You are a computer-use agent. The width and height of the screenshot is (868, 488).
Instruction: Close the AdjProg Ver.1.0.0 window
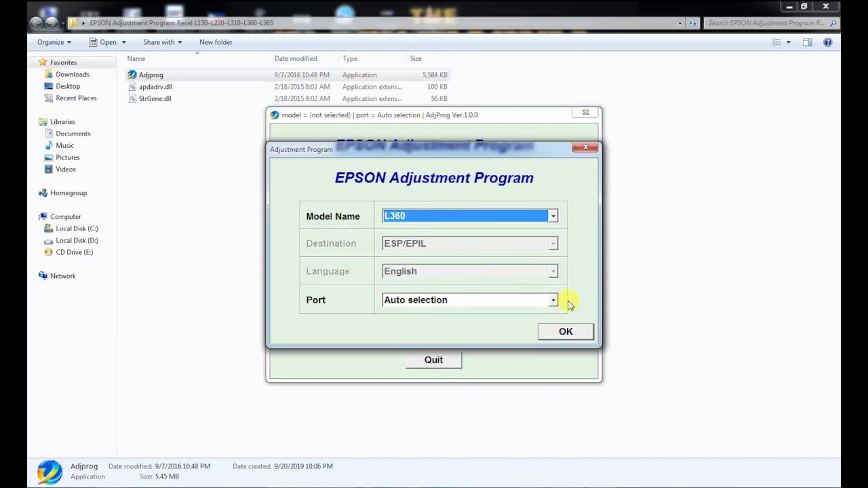click(x=585, y=113)
